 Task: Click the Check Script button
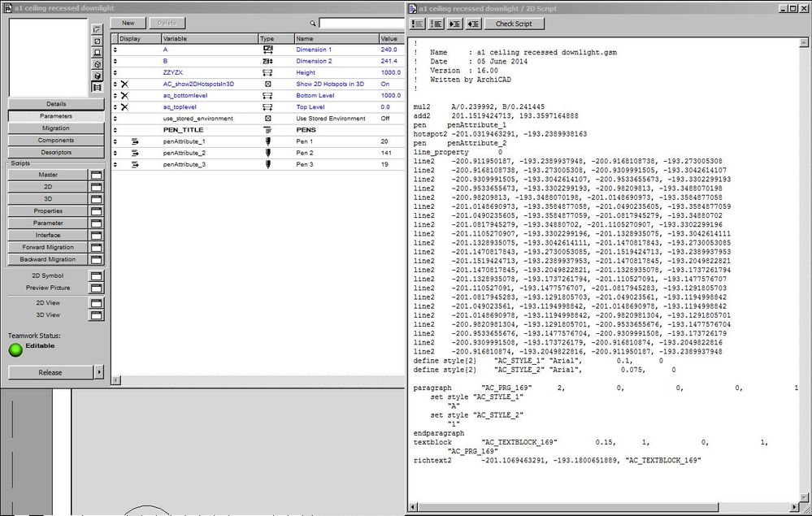(x=514, y=24)
